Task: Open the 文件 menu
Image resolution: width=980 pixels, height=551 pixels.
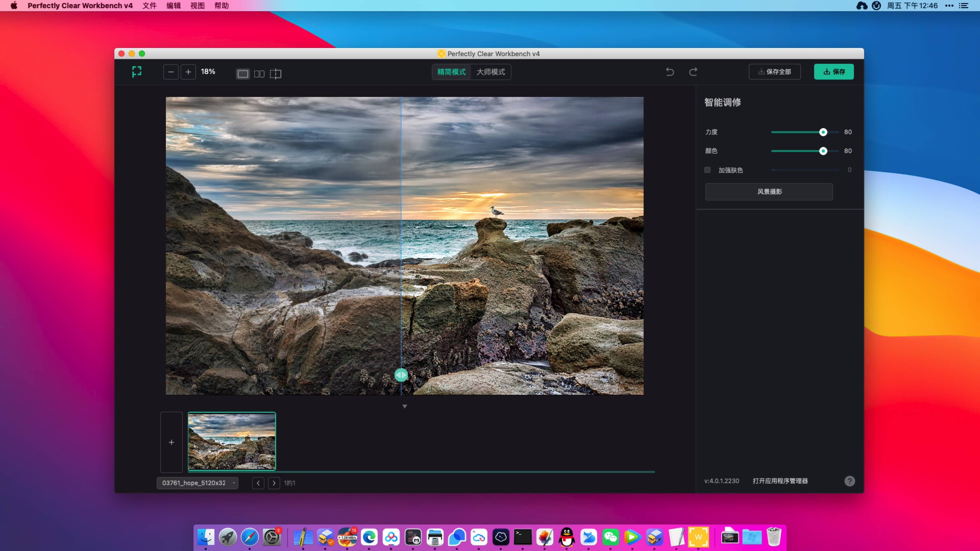Action: tap(150, 6)
